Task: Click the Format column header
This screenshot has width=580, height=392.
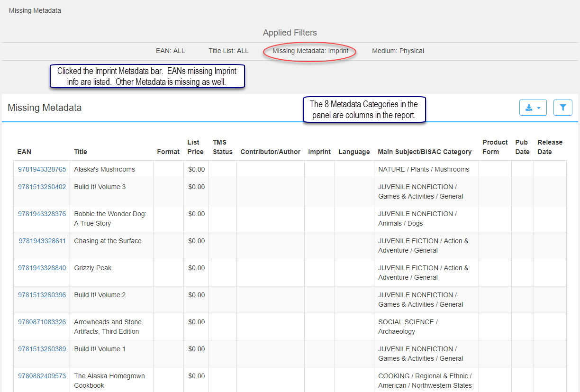Action: click(168, 152)
